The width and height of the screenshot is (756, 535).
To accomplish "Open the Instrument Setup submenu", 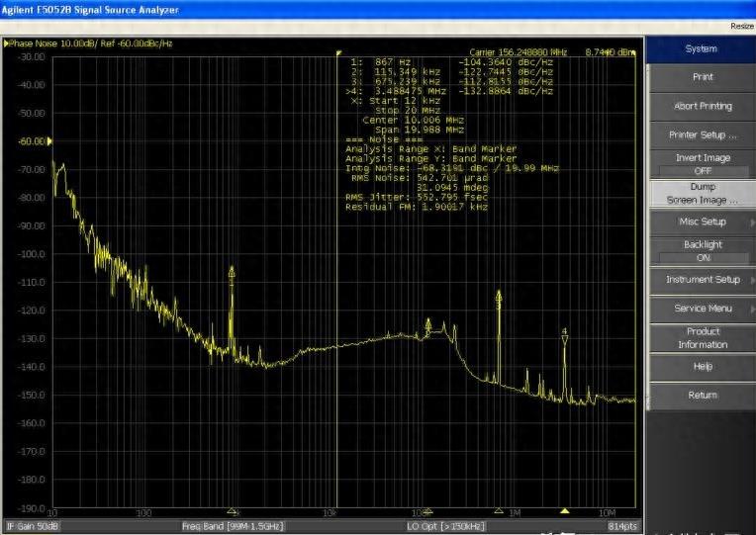I will (x=702, y=280).
